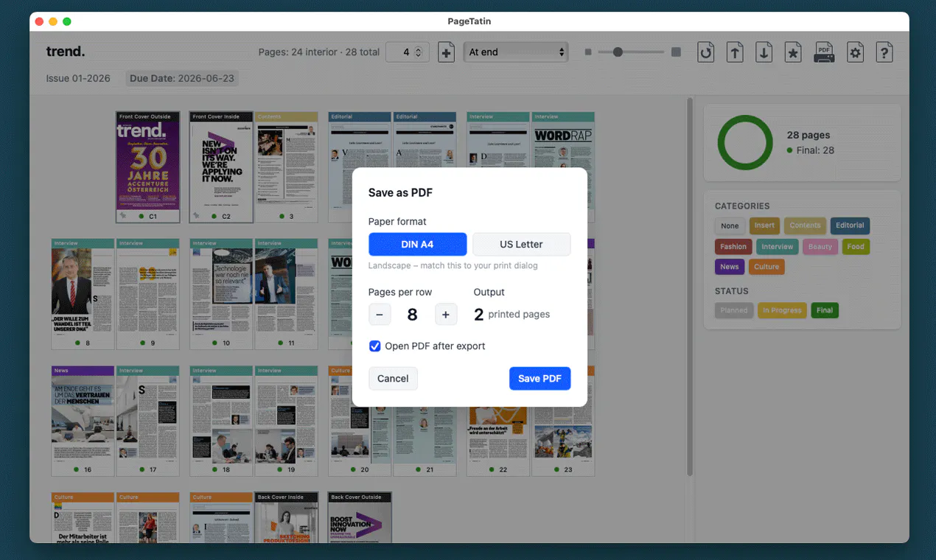Viewport: 936px width, 560px height.
Task: Select Interview page 8 thumbnail
Action: click(x=83, y=294)
